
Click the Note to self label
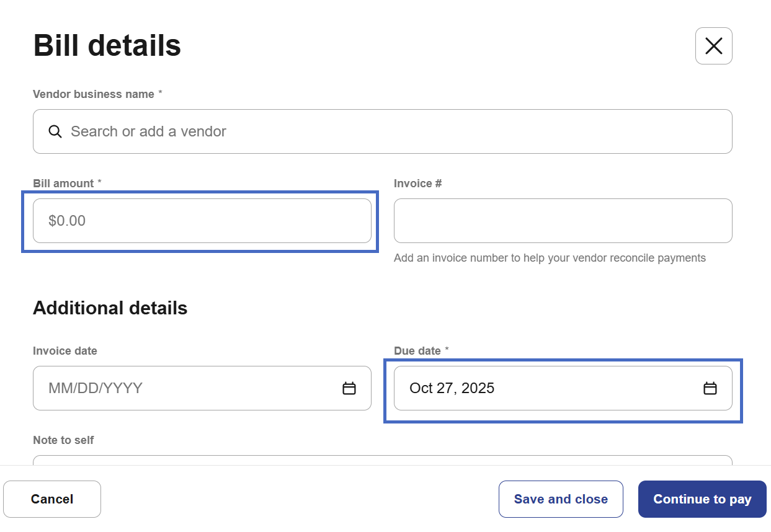pos(63,440)
